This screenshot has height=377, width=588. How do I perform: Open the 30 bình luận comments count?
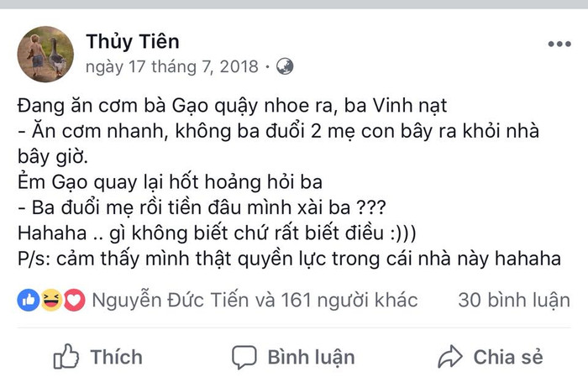[514, 301]
